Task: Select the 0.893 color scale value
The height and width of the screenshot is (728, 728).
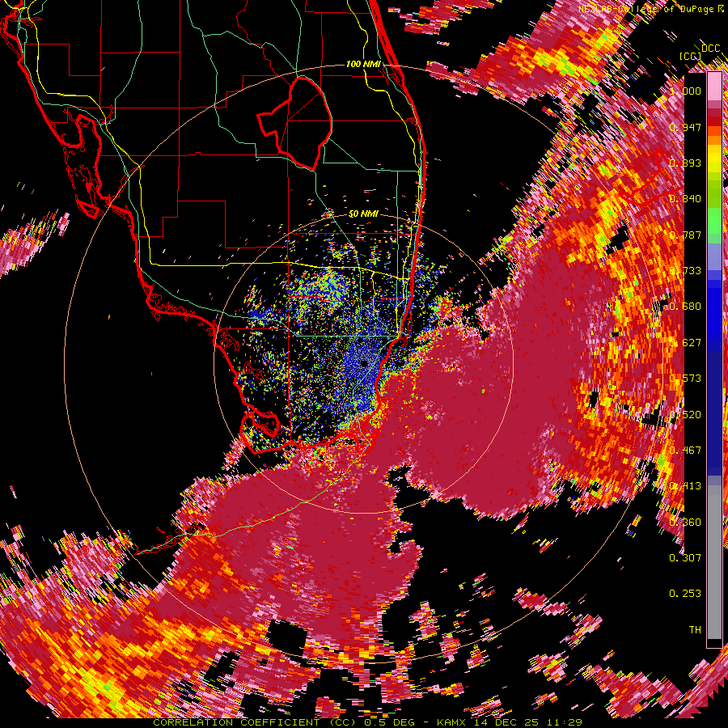Action: click(685, 163)
